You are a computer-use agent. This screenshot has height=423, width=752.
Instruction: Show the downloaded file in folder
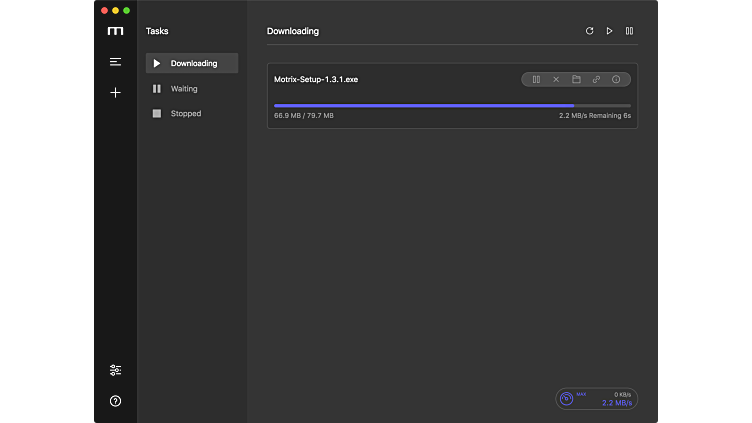pyautogui.click(x=576, y=79)
